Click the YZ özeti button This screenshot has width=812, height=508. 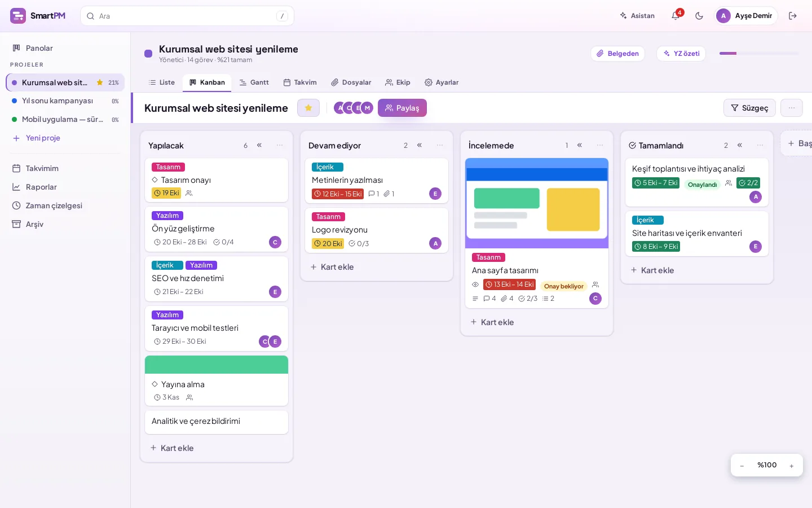(681, 54)
